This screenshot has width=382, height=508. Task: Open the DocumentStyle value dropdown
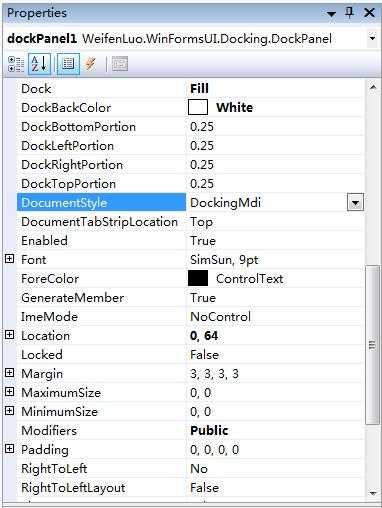pos(355,203)
